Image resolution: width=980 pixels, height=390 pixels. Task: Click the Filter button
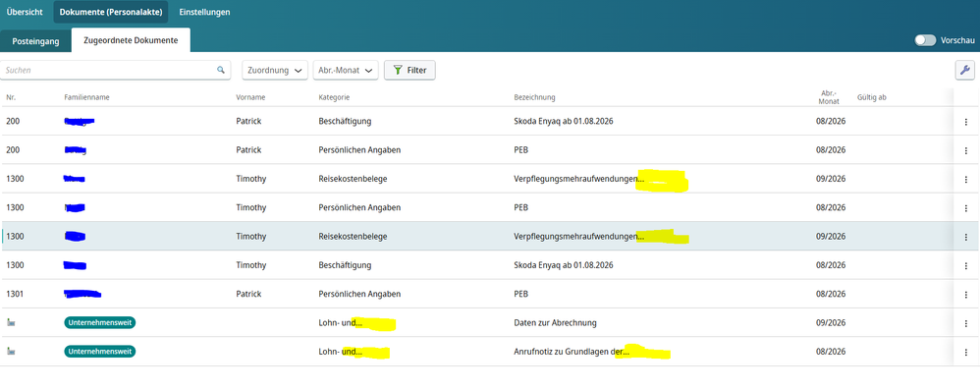click(409, 70)
